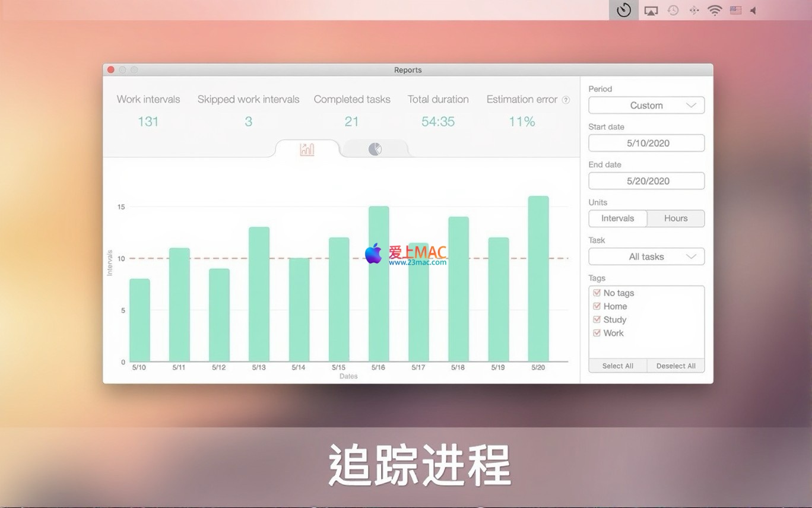The image size is (812, 508).
Task: Open the Period dropdown set to Custom
Action: coord(646,105)
